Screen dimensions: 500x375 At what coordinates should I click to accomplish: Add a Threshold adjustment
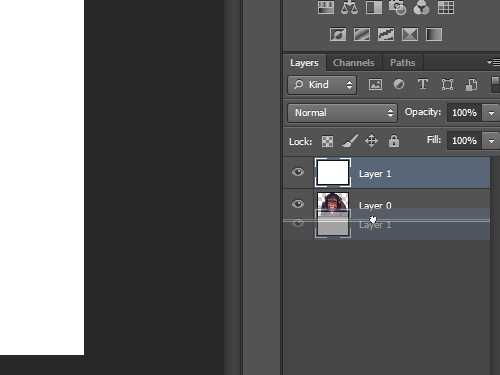(x=386, y=34)
